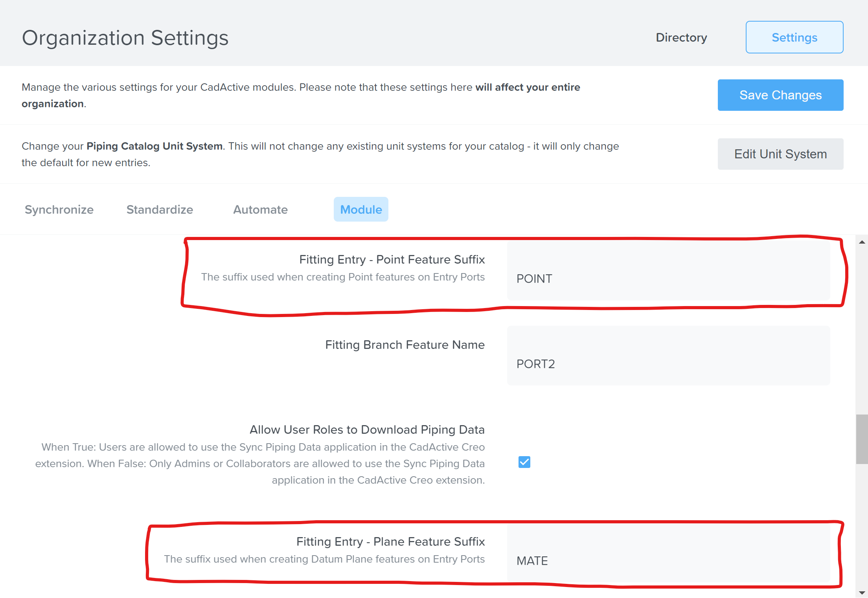Click the Fitting Entry - Plane Feature Suffix label
This screenshot has width=868, height=598.
390,541
